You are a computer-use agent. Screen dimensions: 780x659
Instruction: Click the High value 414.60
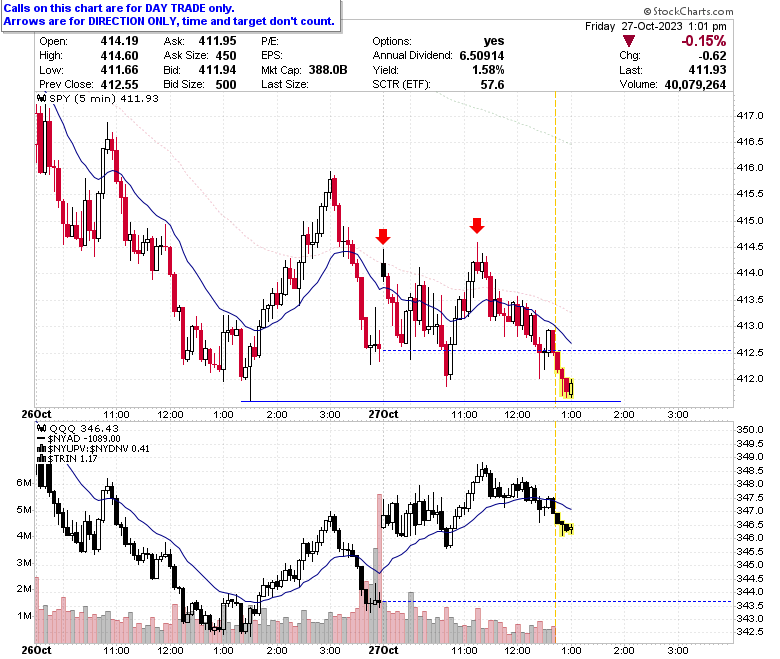coord(119,55)
